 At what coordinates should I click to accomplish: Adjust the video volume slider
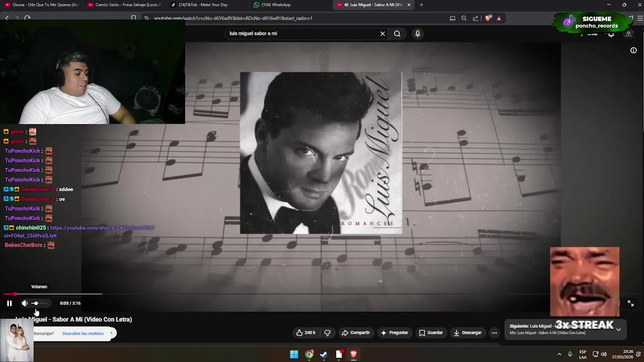click(40, 303)
